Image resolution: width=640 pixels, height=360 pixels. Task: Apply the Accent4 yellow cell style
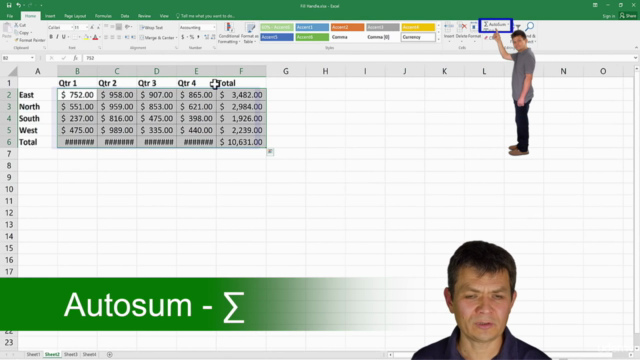pyautogui.click(x=418, y=27)
